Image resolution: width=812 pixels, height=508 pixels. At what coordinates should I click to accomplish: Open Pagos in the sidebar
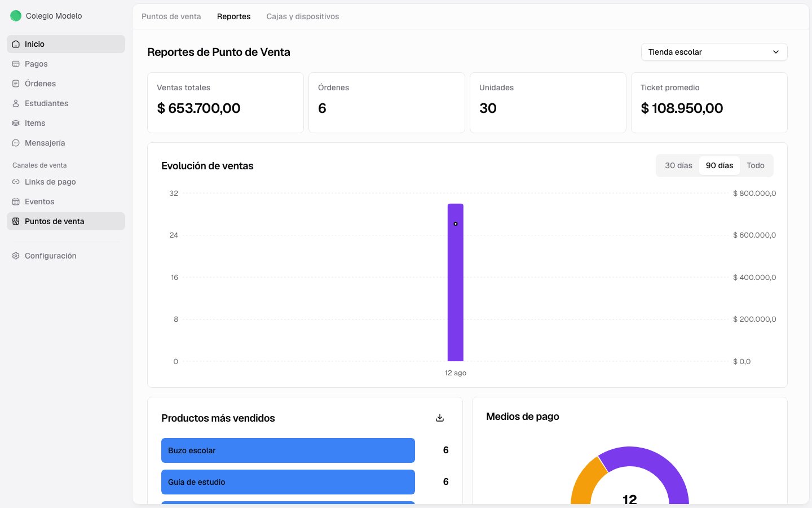[x=66, y=64]
